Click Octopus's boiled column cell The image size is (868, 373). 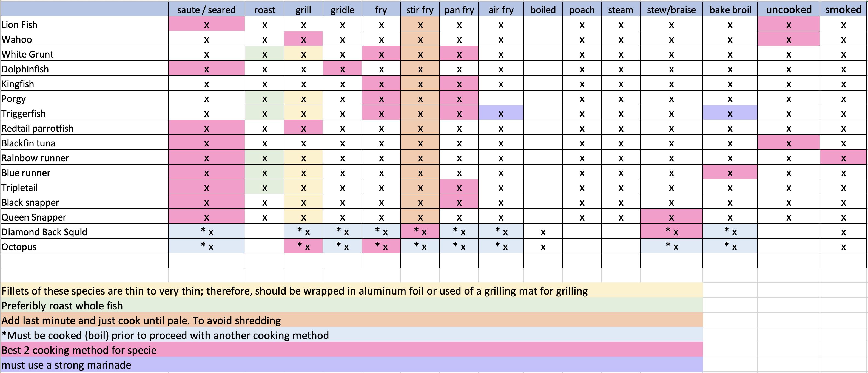pos(543,247)
